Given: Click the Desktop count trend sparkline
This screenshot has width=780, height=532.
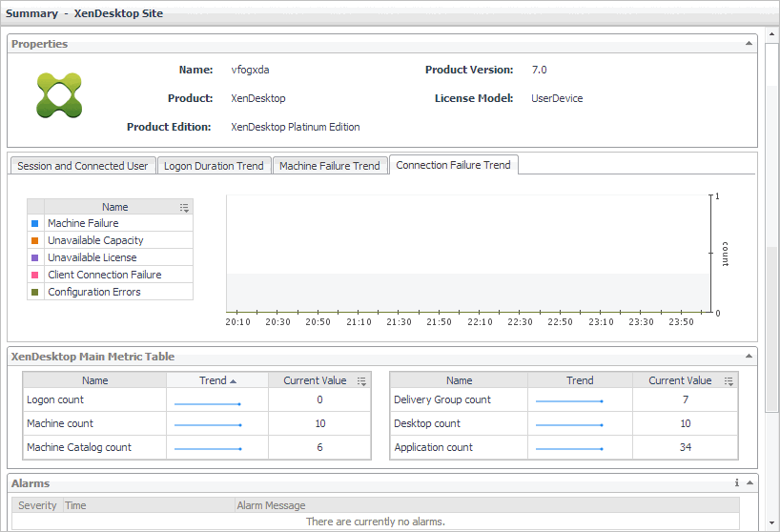Looking at the screenshot, I should (x=569, y=425).
